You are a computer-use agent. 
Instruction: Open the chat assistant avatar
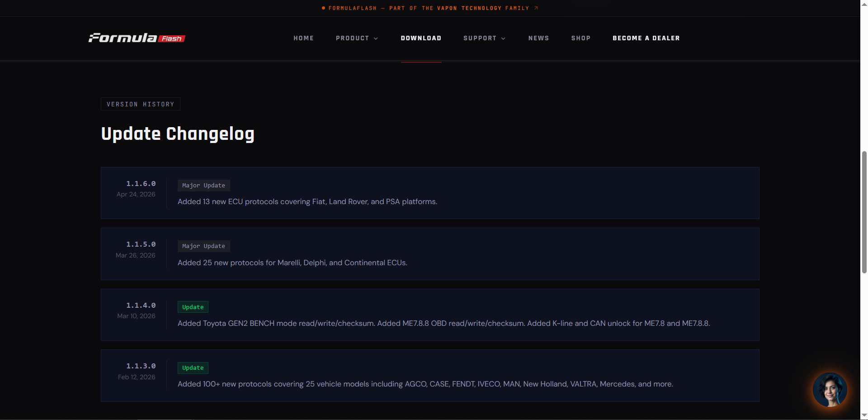(830, 390)
